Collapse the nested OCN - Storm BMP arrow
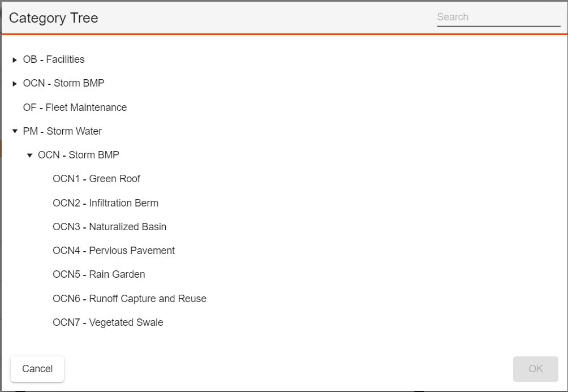Viewport: 568px width, 392px height. [x=30, y=156]
